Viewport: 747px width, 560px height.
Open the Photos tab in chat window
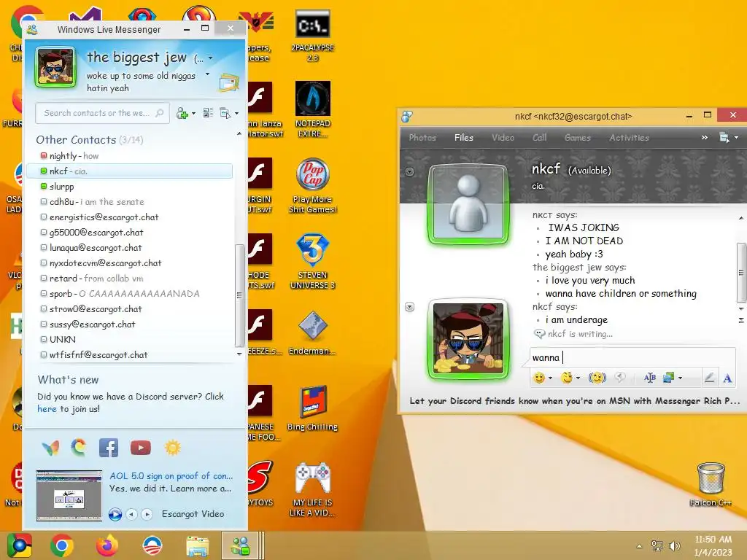[422, 138]
